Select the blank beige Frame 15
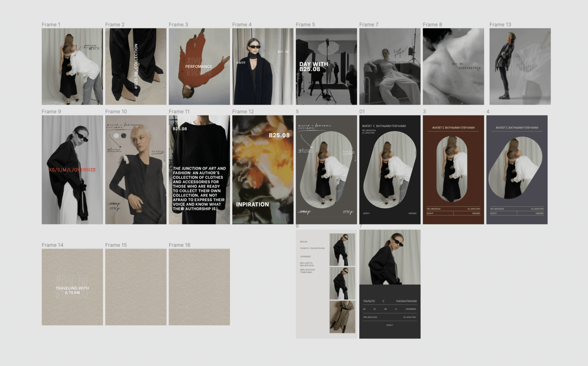This screenshot has width=588, height=366. tap(136, 287)
